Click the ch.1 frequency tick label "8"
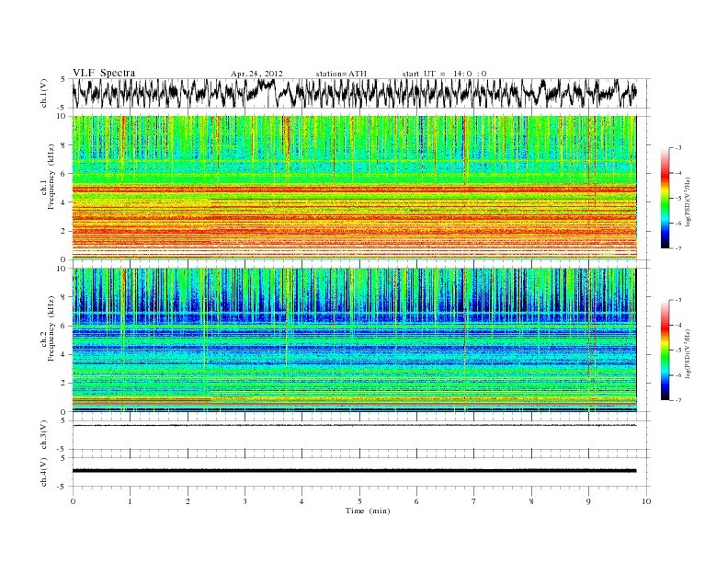Screen dimensions: 728x563 (x=64, y=145)
